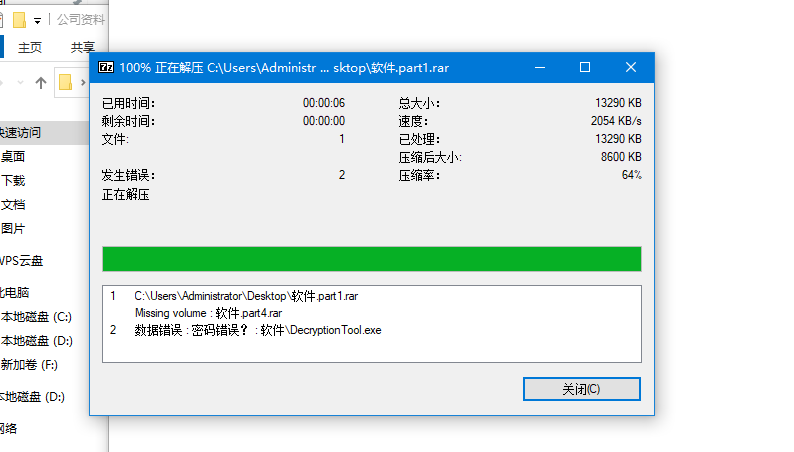
Task: Open 新加卷 (F:) drive in the sidebar
Action: (x=29, y=365)
